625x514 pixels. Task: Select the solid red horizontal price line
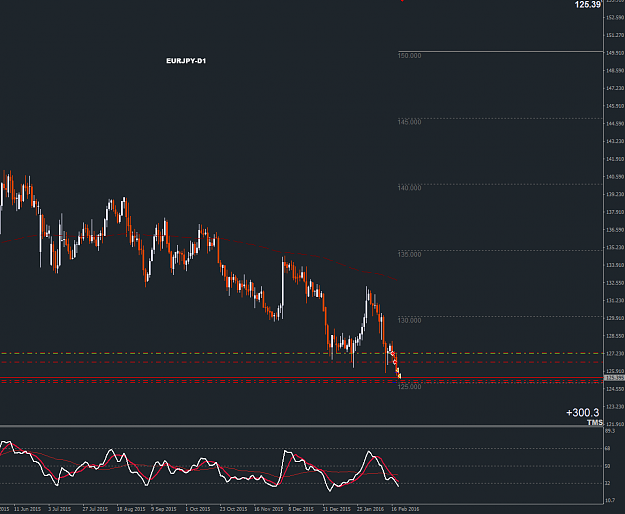[301, 377]
